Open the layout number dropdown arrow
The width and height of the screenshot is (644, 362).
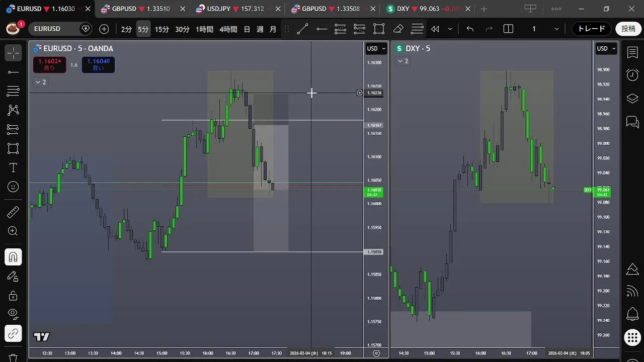point(556,29)
